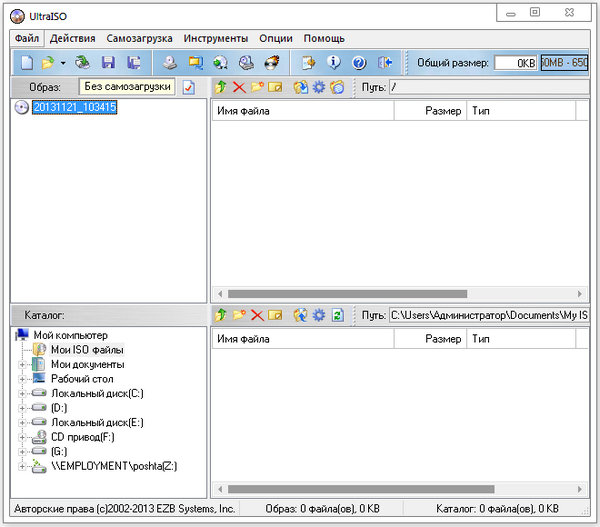Delete item using red X in image toolbar

click(x=239, y=88)
